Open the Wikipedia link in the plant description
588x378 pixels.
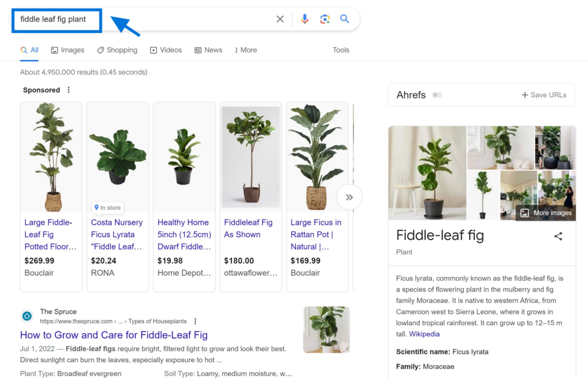coord(424,334)
